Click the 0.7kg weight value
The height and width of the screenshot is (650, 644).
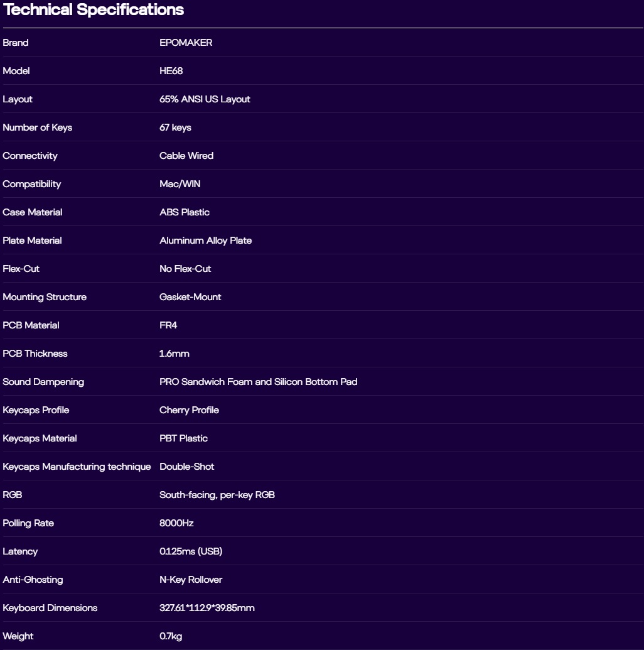coord(171,636)
